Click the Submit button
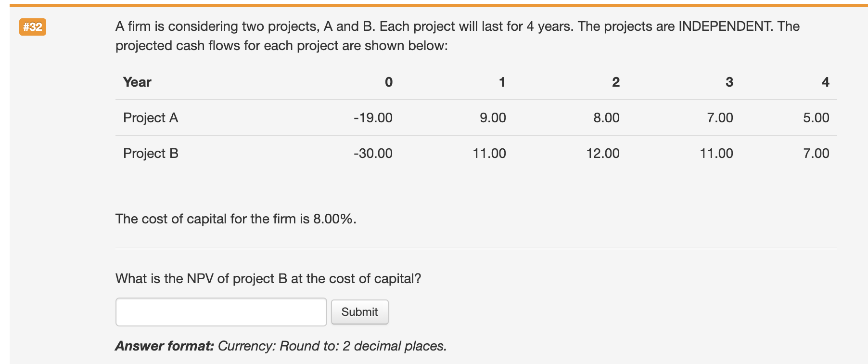Viewport: 868px width, 364px height. point(359,312)
